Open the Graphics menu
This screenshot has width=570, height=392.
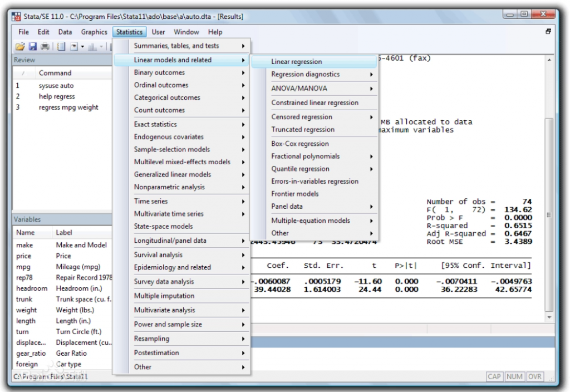tap(94, 32)
